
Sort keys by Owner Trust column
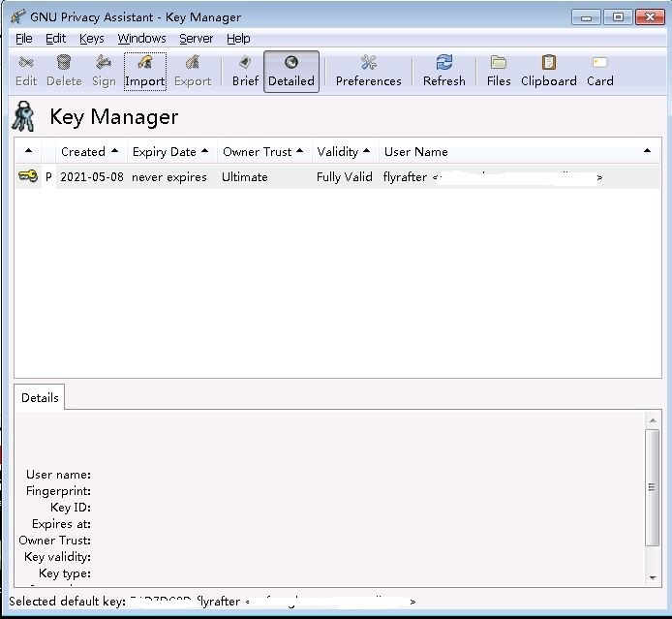point(263,151)
